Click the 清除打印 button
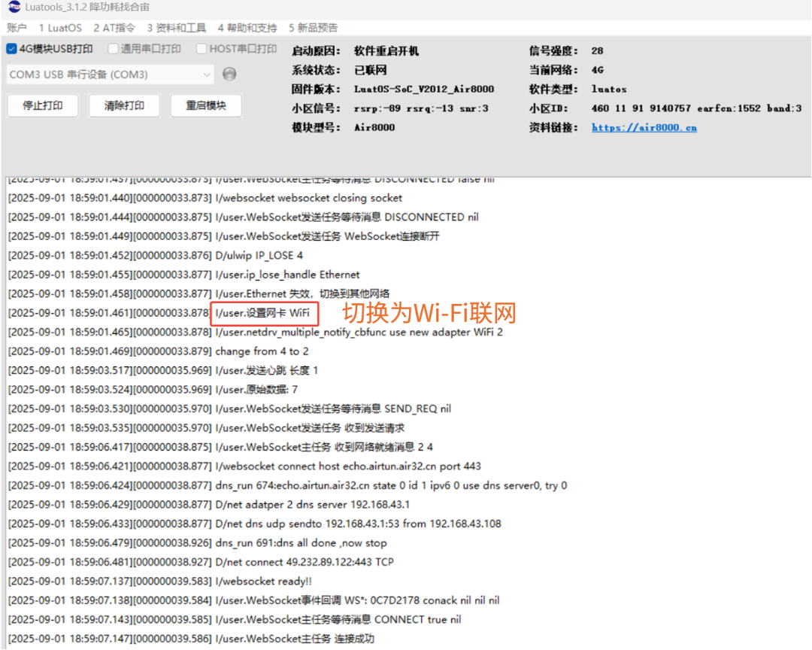Viewport: 812px width, 650px height. [x=124, y=106]
